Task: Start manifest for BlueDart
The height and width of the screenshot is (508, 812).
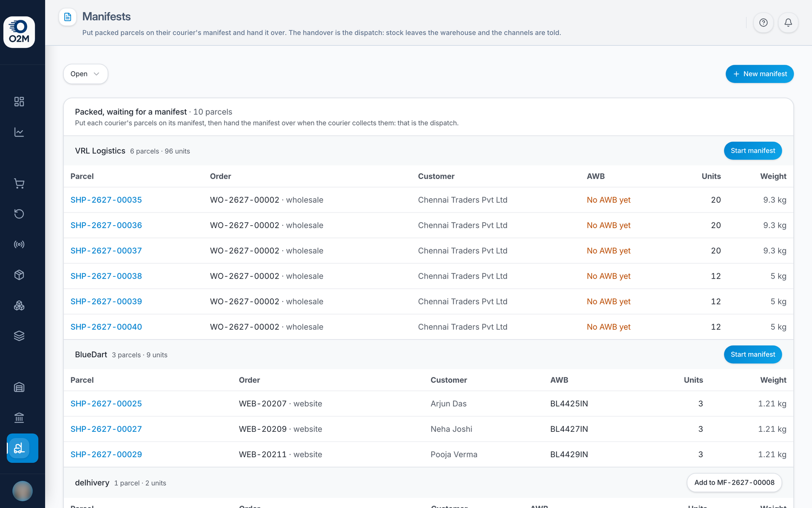Action: (753, 354)
